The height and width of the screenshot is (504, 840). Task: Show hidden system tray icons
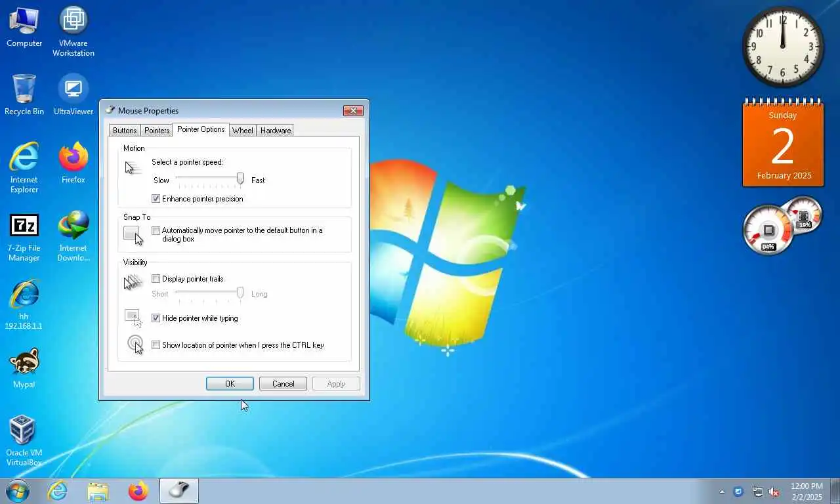pos(723,492)
